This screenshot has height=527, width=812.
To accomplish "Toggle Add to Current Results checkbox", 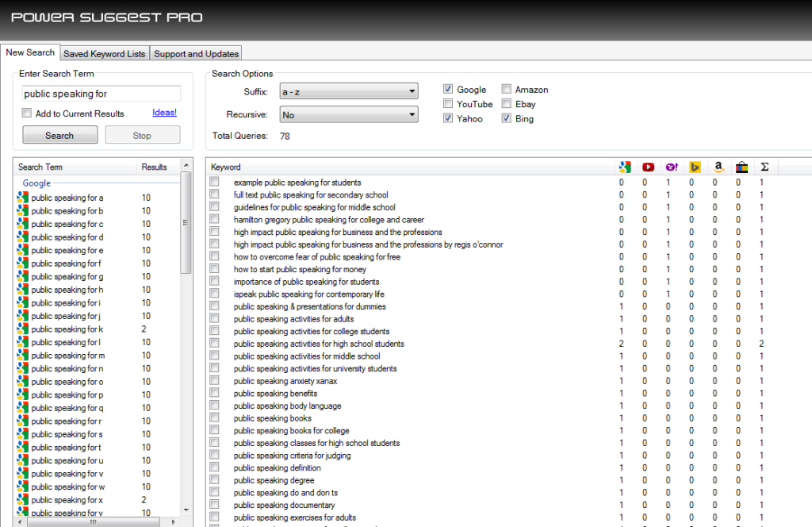I will [27, 113].
